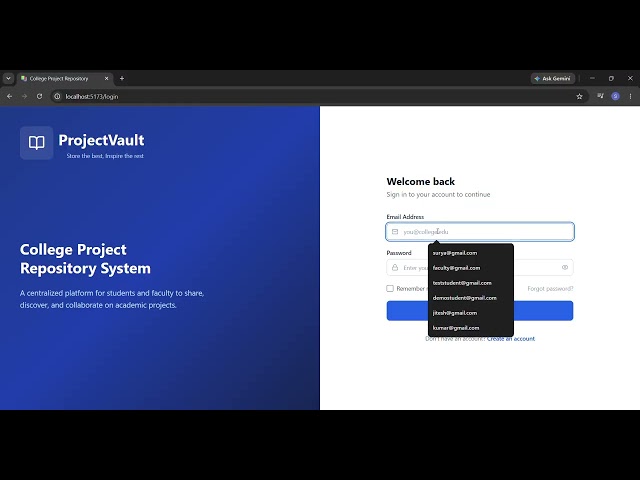Restore down the Chrome window
Screen dimensions: 640x480
(x=611, y=78)
